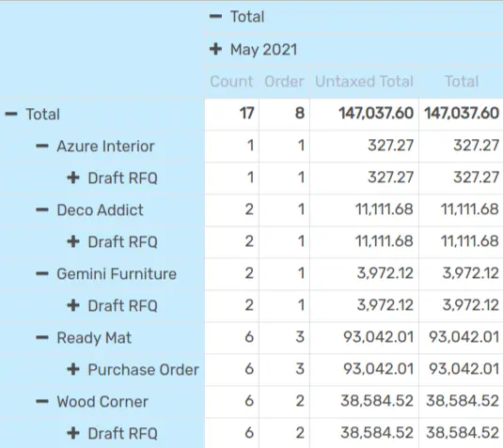Expand the Purchase Order row
503x448 pixels.
pos(133,369)
